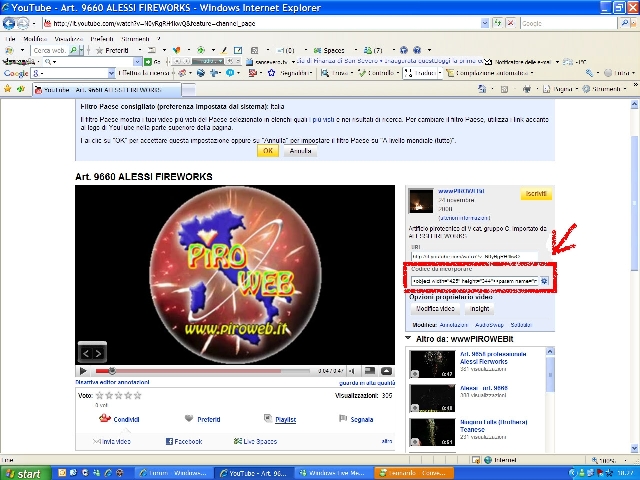Click the wwwPIROWEBit channel avatar thumbnail
This screenshot has height=480, width=640.
420,201
